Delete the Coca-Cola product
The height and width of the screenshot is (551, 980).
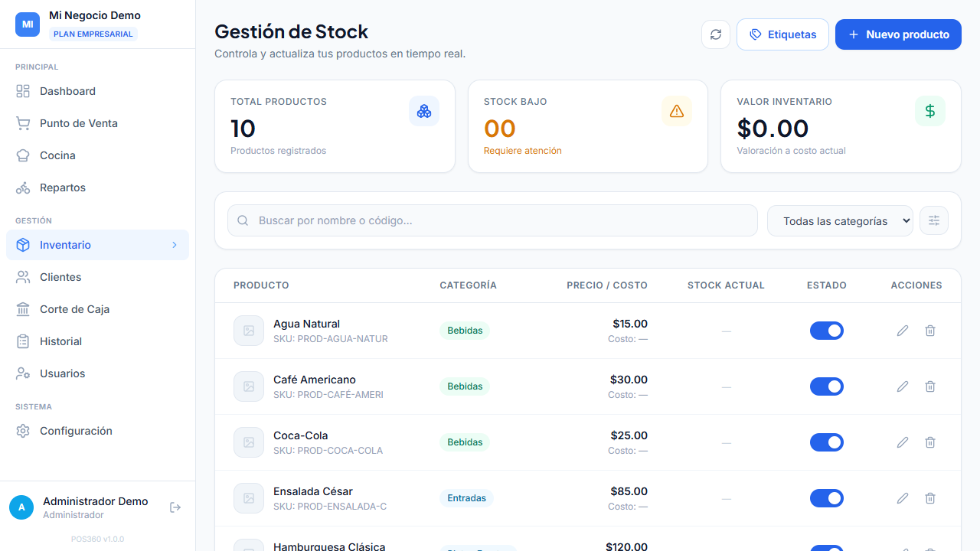[930, 442]
